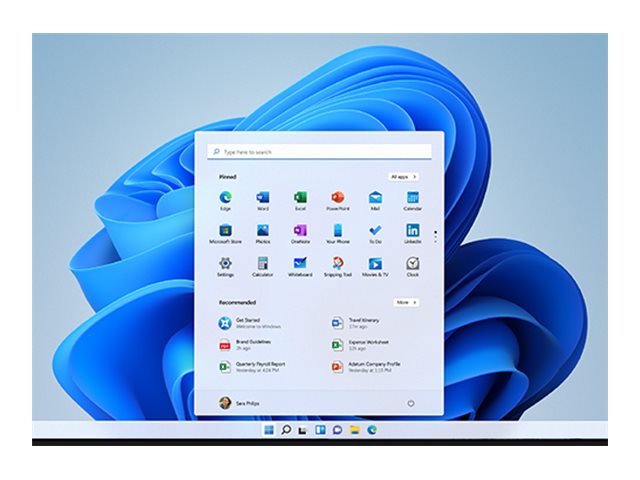Viewport: 640px width, 480px height.
Task: Launch Microsoft Store from Start menu
Action: pos(225,231)
